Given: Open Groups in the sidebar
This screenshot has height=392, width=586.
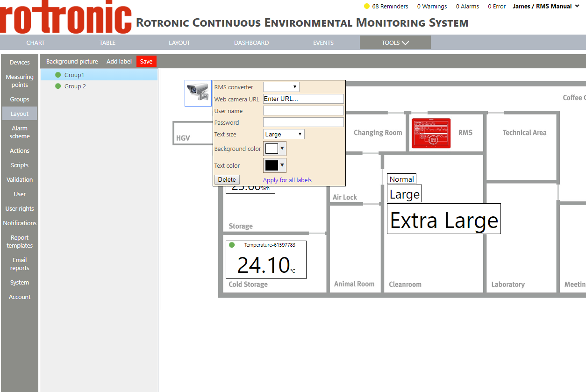Looking at the screenshot, I should tap(20, 99).
